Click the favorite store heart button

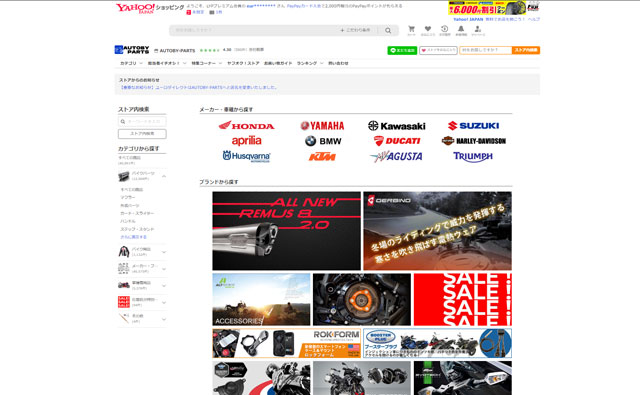[x=438, y=50]
